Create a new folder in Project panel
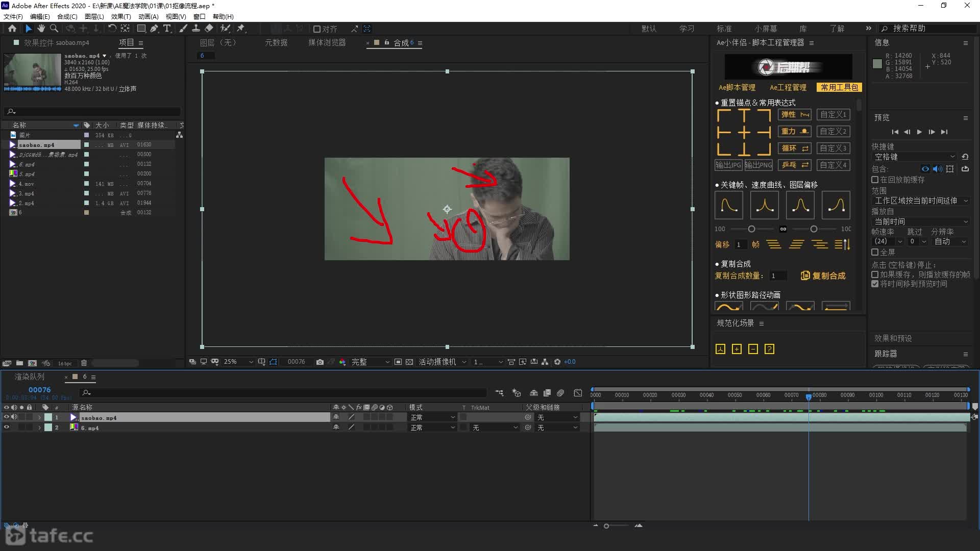 pyautogui.click(x=19, y=363)
